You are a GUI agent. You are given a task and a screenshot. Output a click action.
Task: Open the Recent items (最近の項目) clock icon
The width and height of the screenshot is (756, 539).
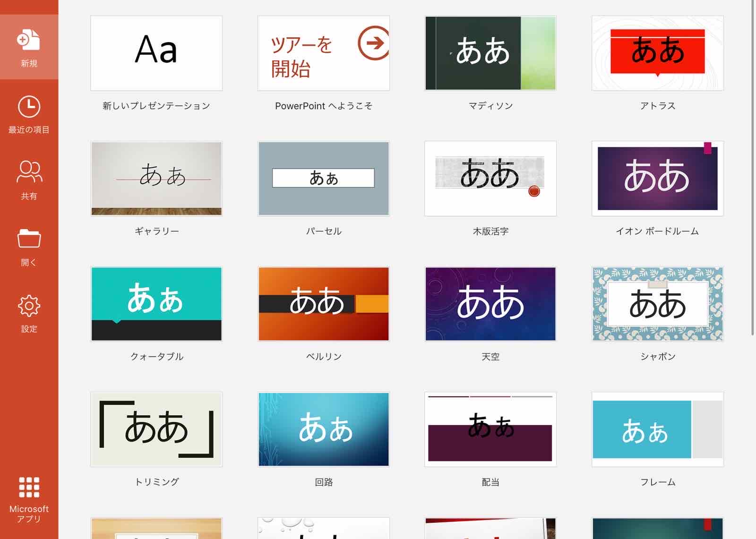coord(29,107)
